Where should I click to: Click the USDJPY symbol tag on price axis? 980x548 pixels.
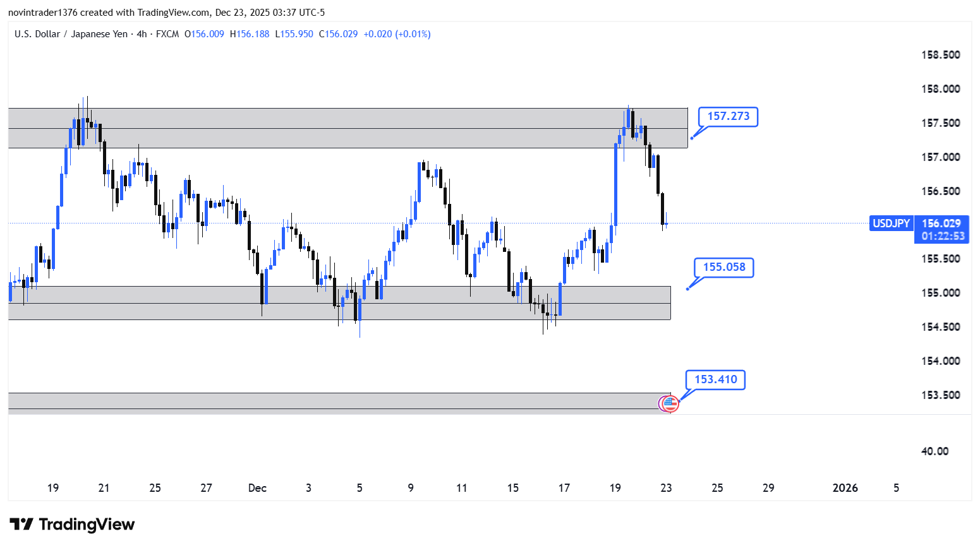[891, 223]
